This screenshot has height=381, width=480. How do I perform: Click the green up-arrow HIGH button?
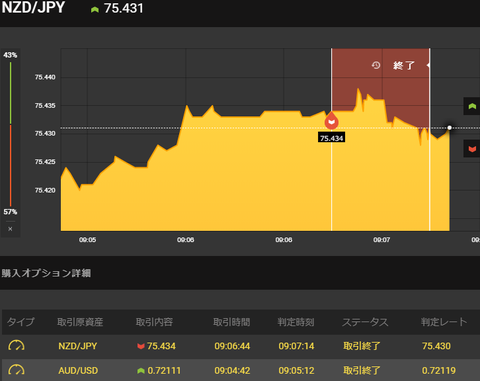[472, 106]
